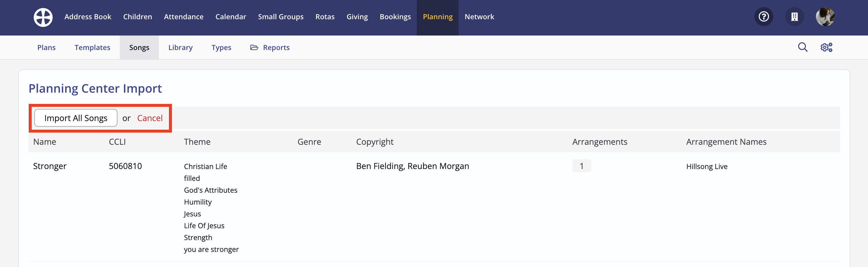868x267 pixels.
Task: Click the Strength theme entry
Action: coord(198,237)
